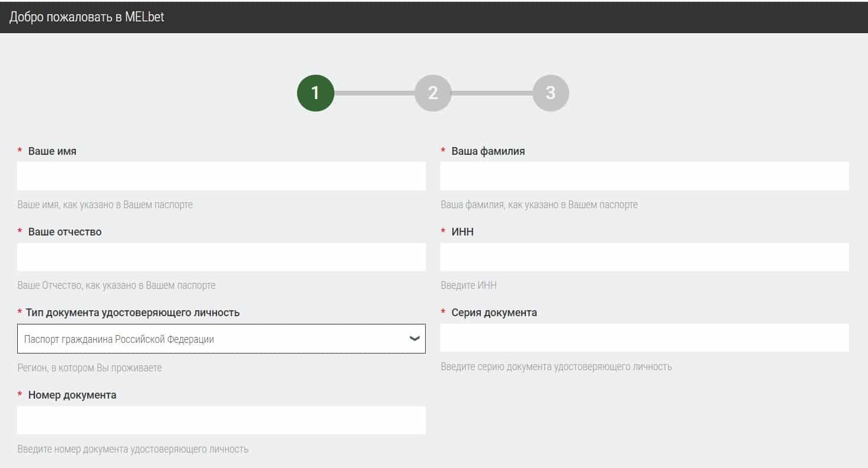Image resolution: width=868 pixels, height=468 pixels.
Task: Click the "Номер документа" field label
Action: tap(72, 395)
